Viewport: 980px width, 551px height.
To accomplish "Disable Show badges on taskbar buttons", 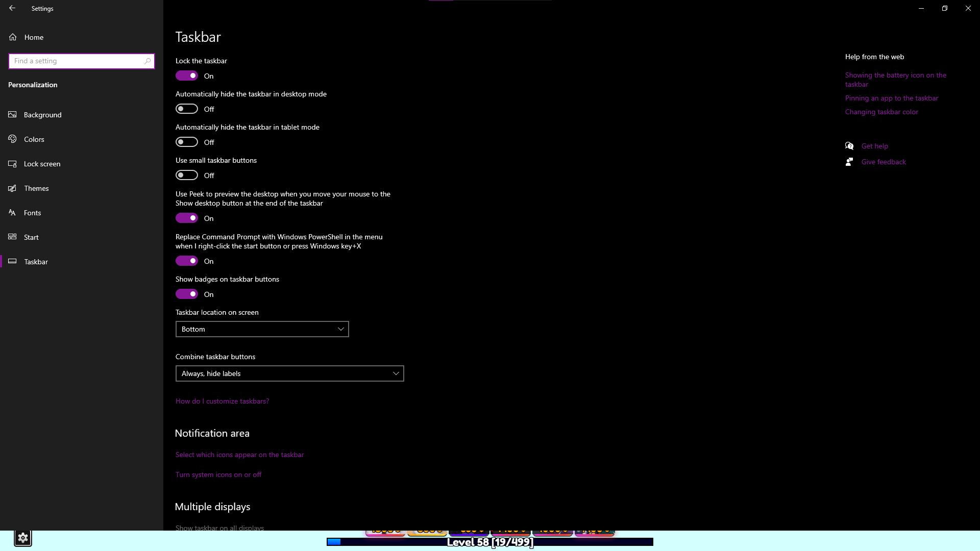I will point(187,294).
